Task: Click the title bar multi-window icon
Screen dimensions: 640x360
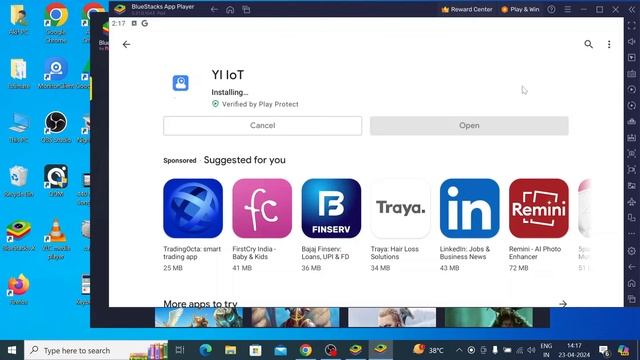Action: click(246, 9)
